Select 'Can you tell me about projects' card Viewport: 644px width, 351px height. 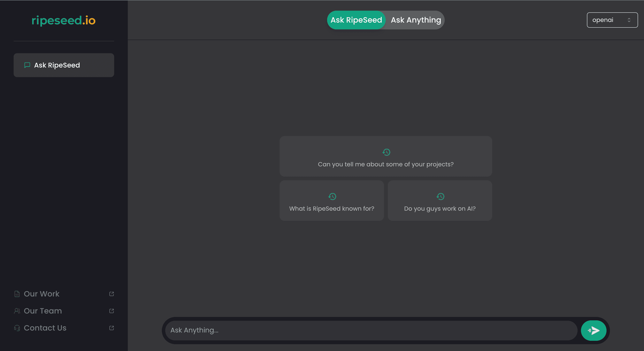point(385,164)
